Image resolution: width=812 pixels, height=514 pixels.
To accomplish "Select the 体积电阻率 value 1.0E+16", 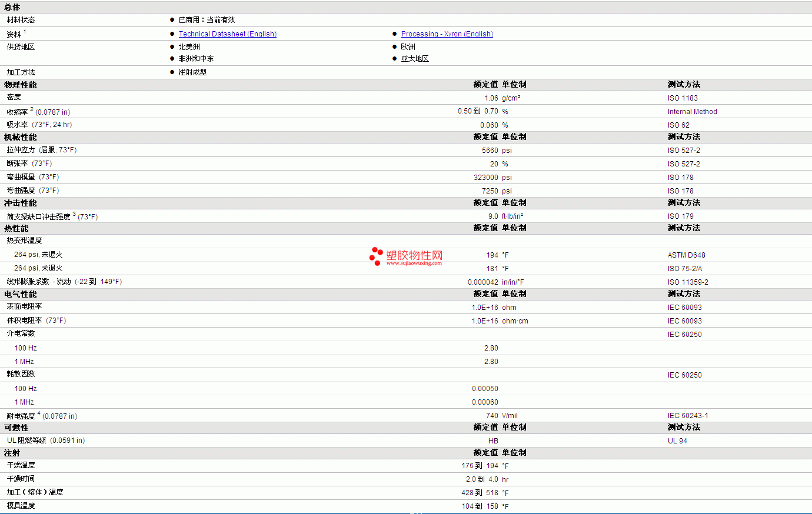I will [485, 321].
